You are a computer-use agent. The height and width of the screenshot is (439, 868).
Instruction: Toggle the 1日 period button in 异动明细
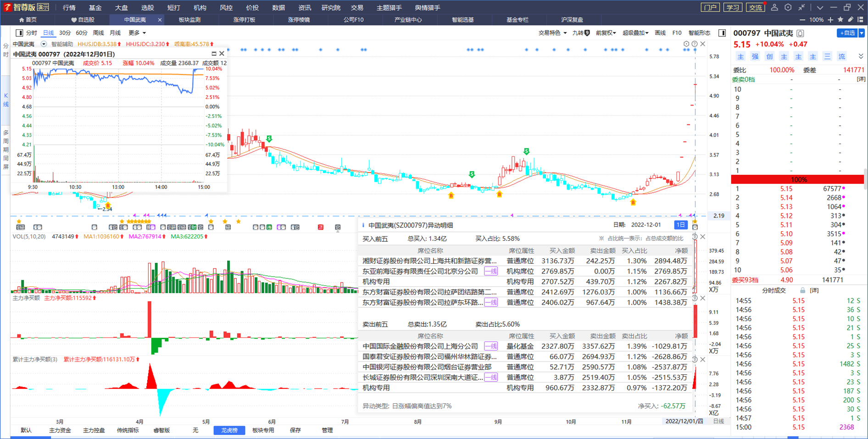click(681, 225)
